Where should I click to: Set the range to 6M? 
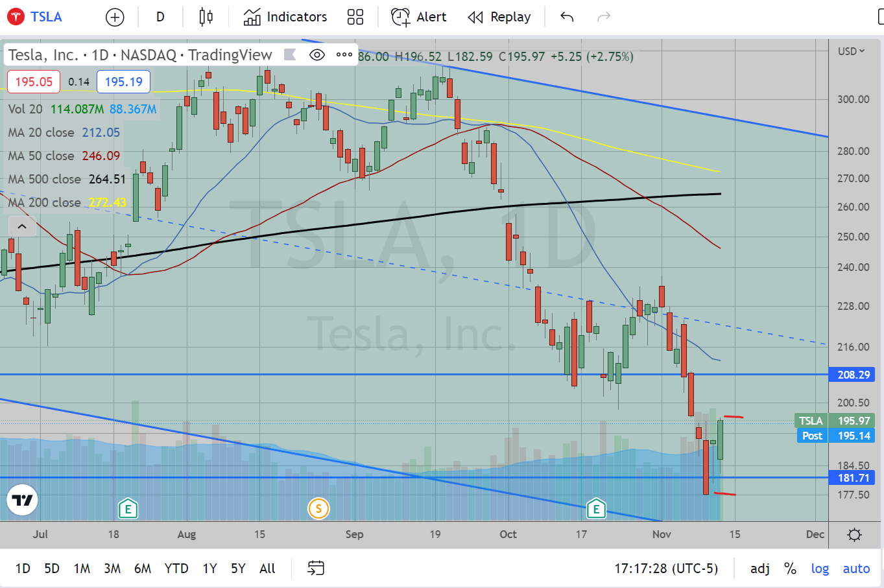pos(143,569)
